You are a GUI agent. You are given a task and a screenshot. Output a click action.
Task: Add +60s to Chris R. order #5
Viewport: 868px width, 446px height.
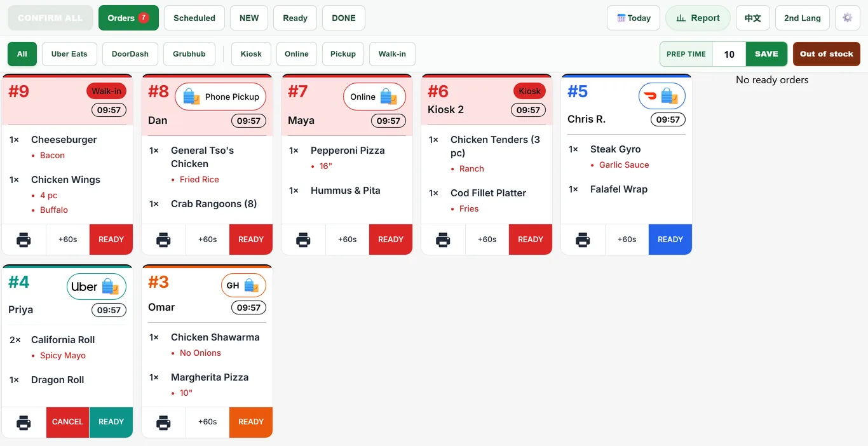pyautogui.click(x=627, y=240)
